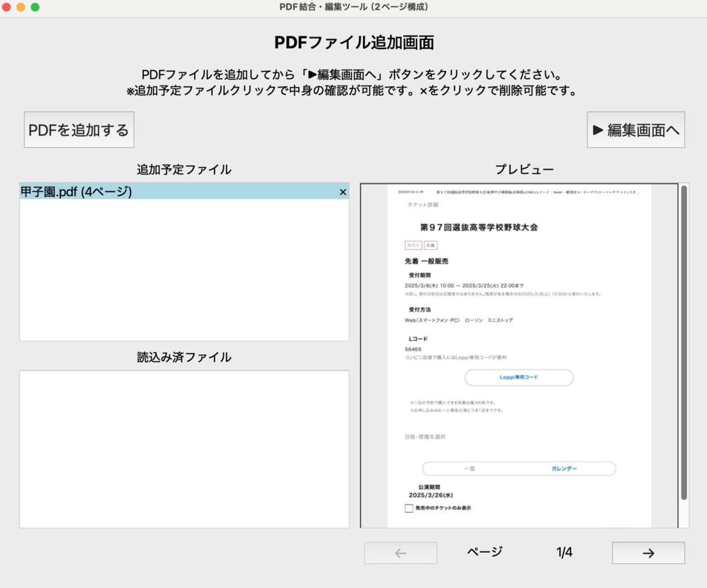
Task: Click the PDFを追加する button
Action: click(79, 129)
